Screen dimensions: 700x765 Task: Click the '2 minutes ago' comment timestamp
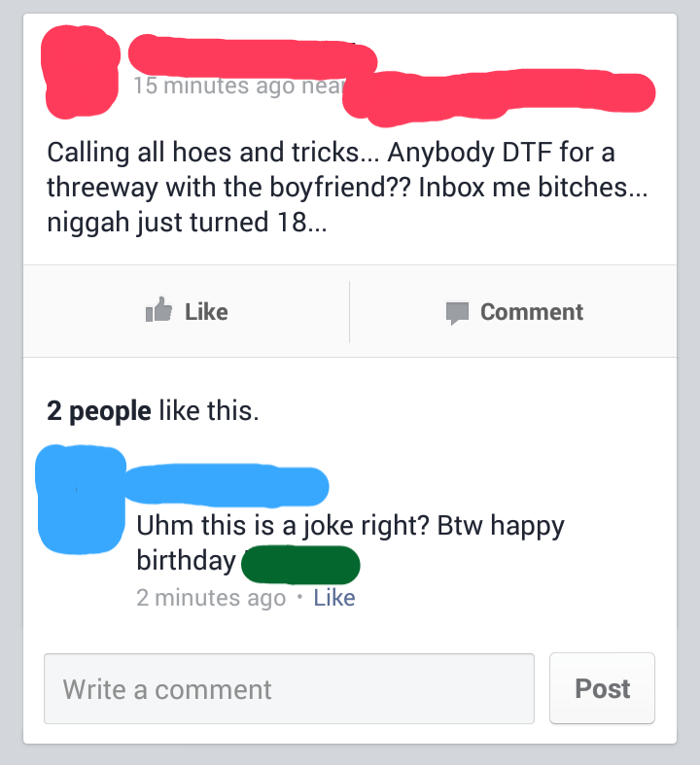pos(211,598)
